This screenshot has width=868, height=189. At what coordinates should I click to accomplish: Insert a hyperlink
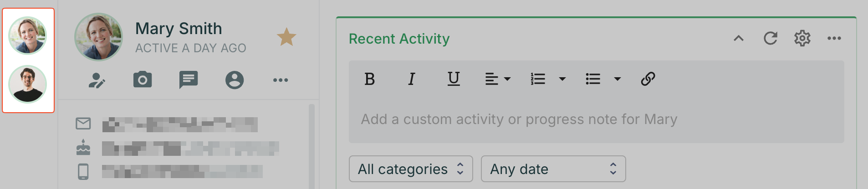pos(648,79)
